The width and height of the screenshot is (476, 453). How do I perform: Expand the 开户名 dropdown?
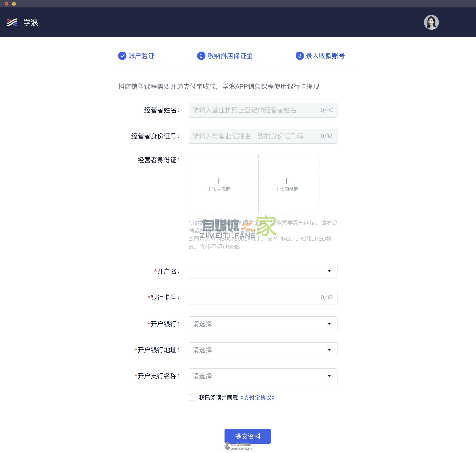pos(263,271)
